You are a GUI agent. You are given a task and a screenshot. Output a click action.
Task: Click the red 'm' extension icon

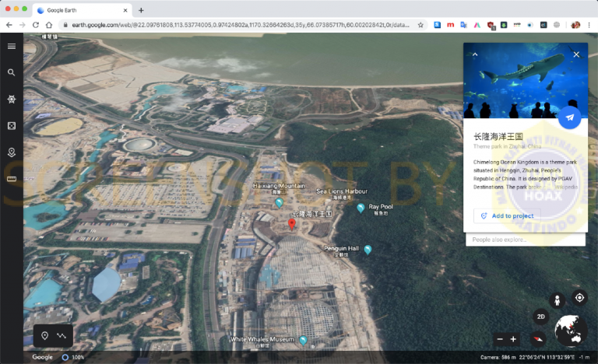450,25
